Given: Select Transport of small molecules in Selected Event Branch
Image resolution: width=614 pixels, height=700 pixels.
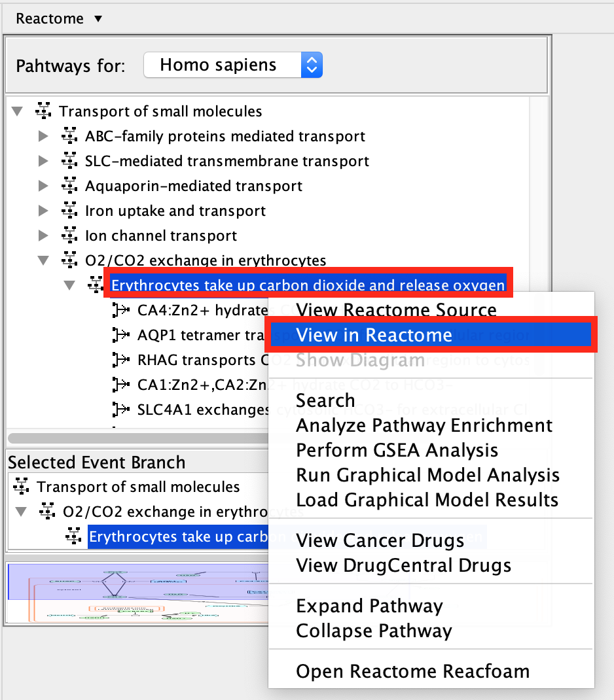Looking at the screenshot, I should coord(138,487).
